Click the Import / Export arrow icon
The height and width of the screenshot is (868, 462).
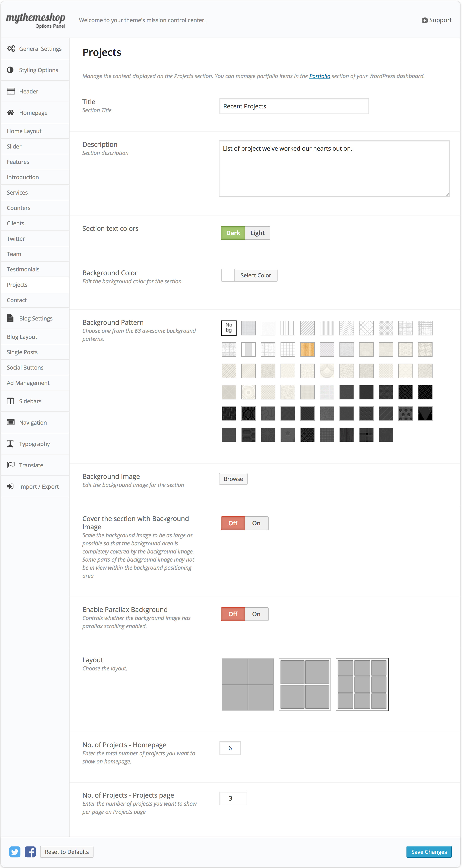click(10, 486)
